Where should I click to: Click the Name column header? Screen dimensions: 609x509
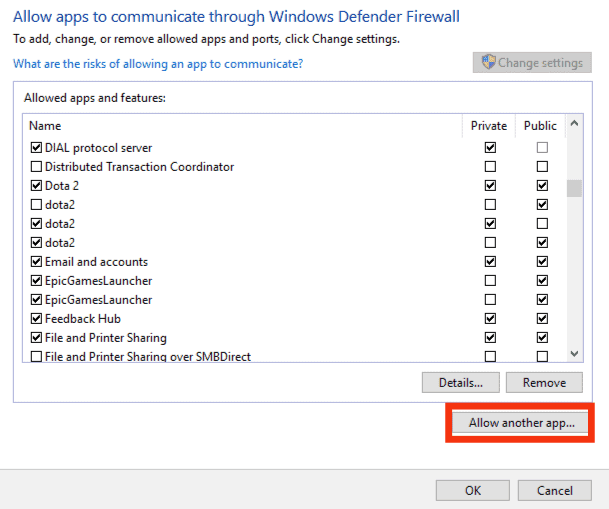(45, 126)
